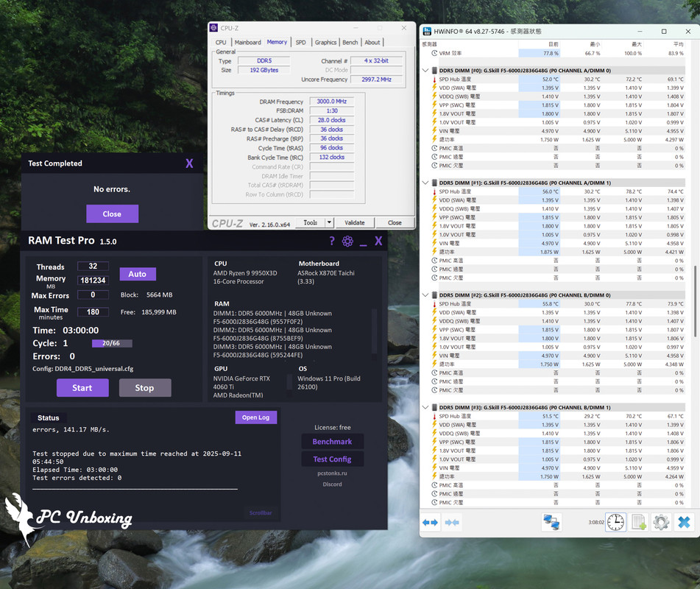Collapse the DDR5 DIMM [#1] sensor group
700x589 pixels.
tap(425, 183)
